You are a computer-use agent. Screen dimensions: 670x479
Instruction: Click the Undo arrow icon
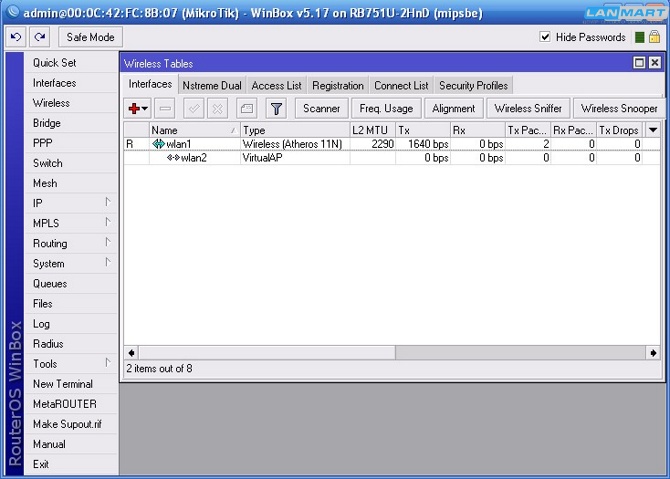click(x=16, y=37)
